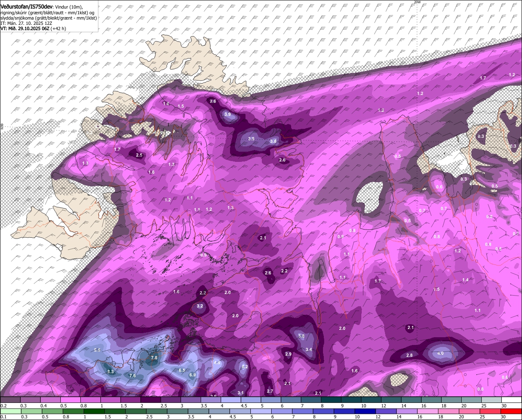Viewport: 522px width, 420px height.
Task: Click the 4.2 precipitation value on the map
Action: [245, 367]
